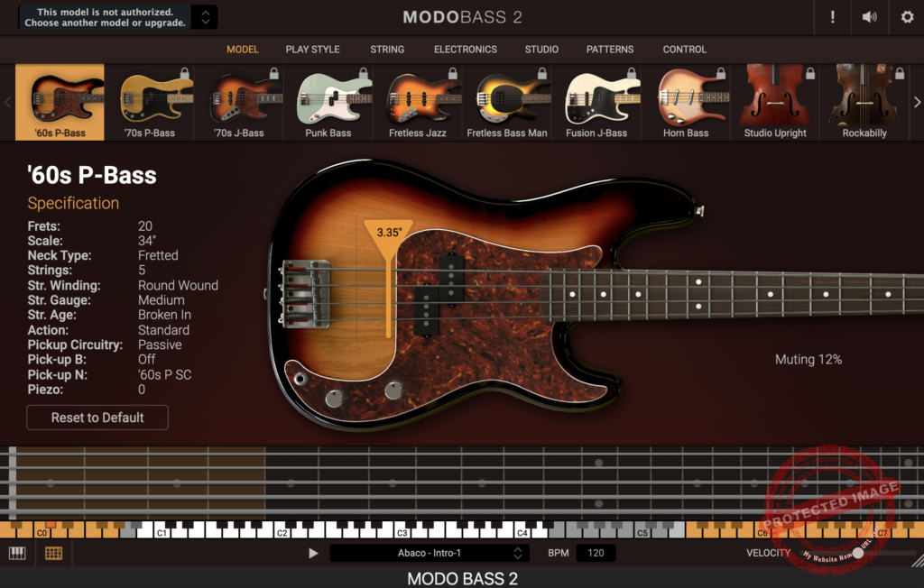Viewport: 924px width, 588px height.
Task: Open the STRING tab
Action: click(x=387, y=50)
